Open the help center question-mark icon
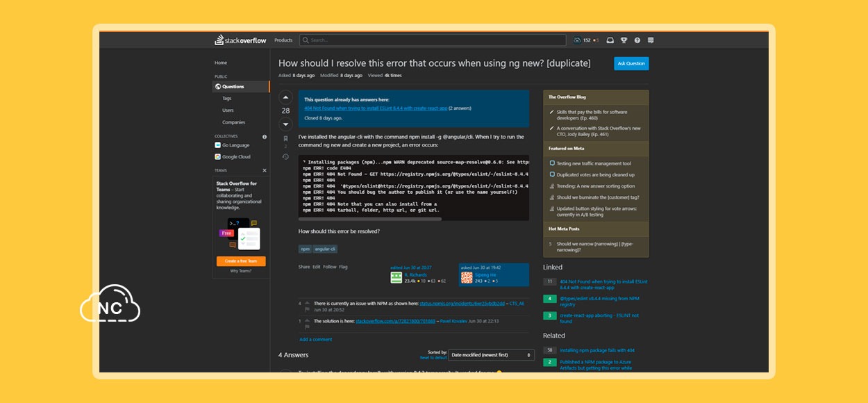The image size is (868, 403). (637, 40)
